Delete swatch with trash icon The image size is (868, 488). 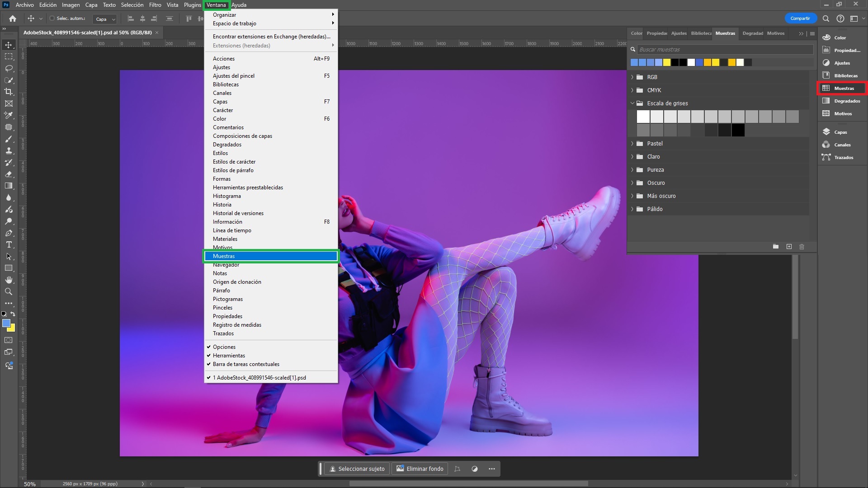(x=802, y=247)
